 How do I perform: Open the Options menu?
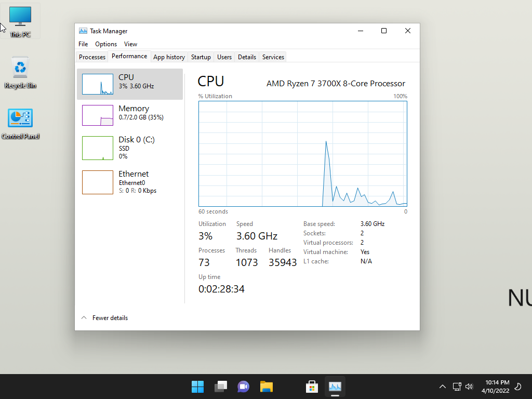click(106, 44)
